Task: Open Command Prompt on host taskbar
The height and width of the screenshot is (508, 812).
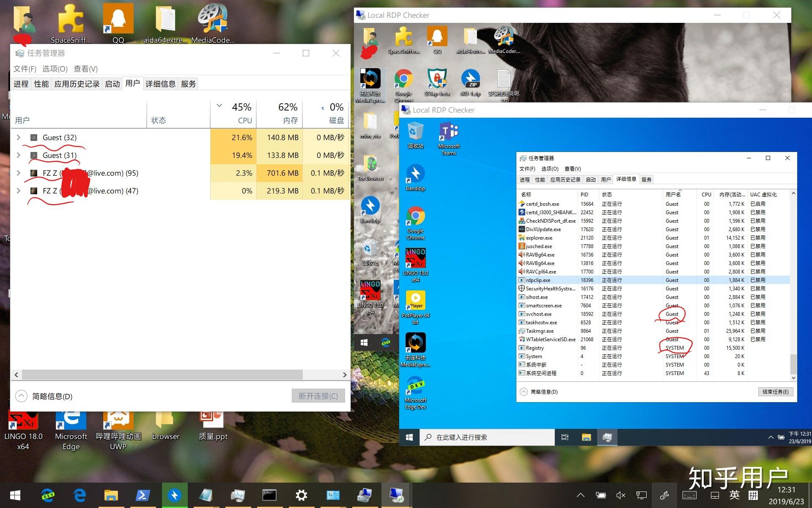Action: [x=269, y=495]
